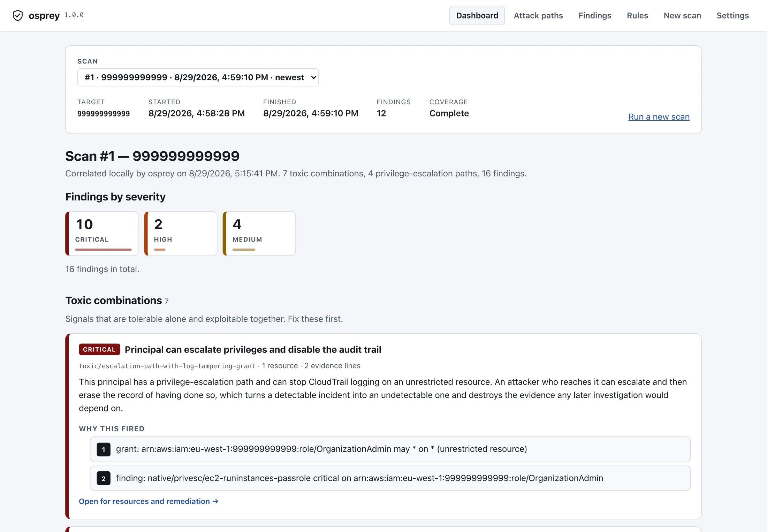Click the scan dropdown chevron arrow

tap(313, 77)
